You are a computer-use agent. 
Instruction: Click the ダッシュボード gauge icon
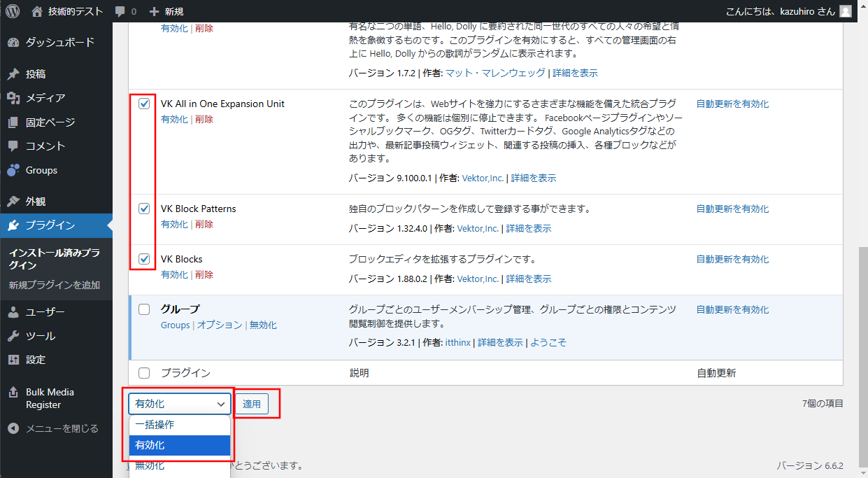point(13,43)
